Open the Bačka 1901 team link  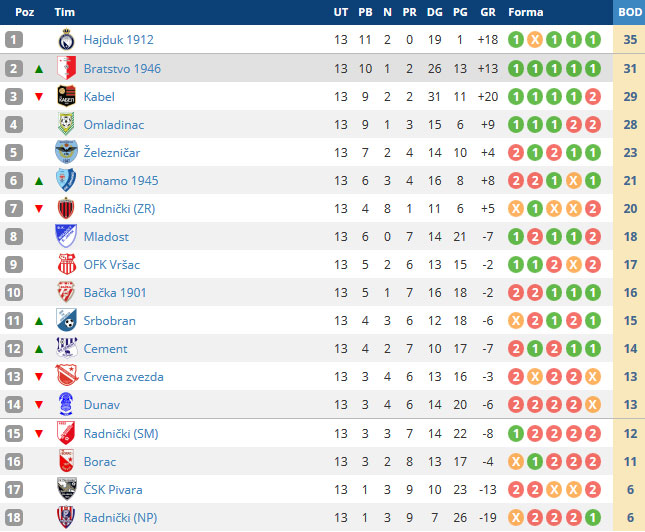[x=114, y=293]
